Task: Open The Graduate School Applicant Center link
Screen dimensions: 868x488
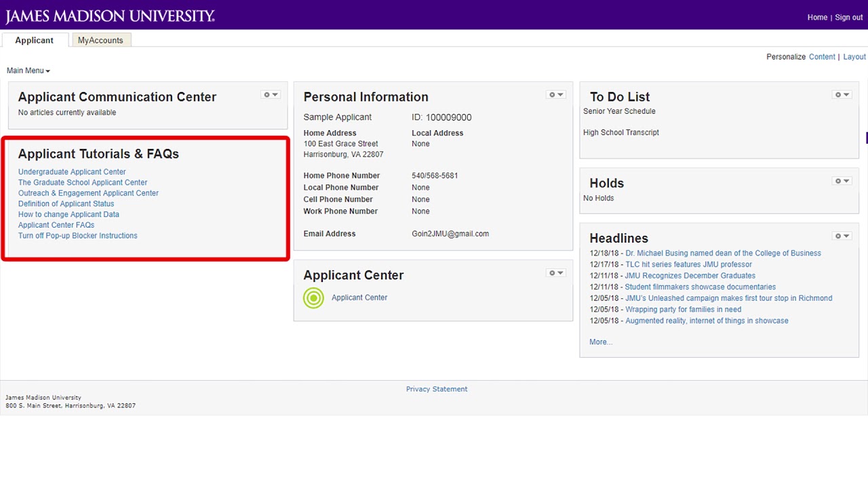Action: point(83,182)
